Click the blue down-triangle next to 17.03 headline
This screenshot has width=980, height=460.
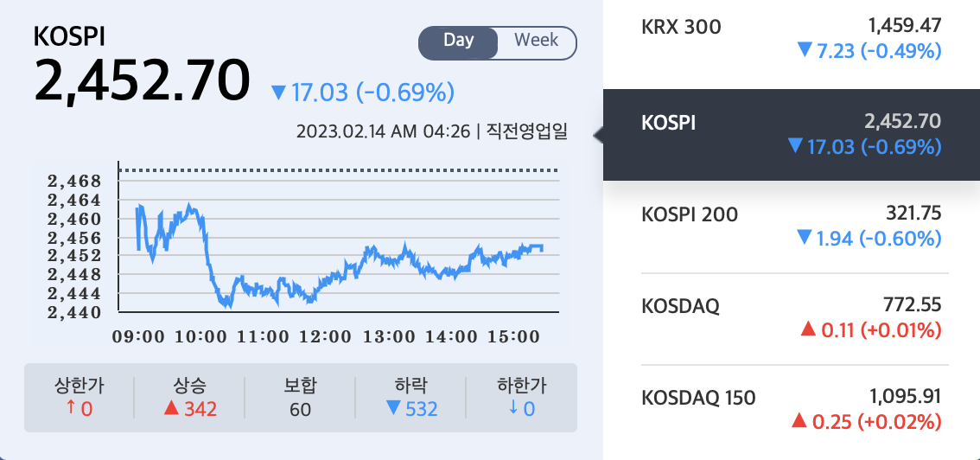278,92
